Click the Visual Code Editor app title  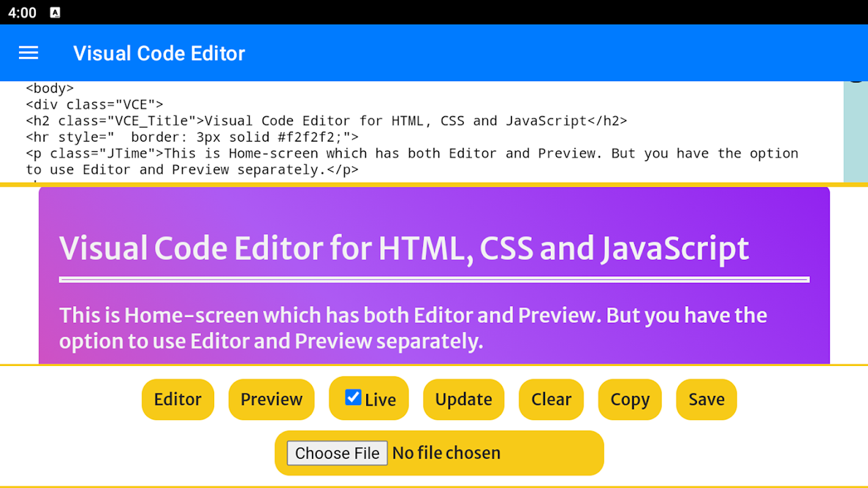[159, 53]
